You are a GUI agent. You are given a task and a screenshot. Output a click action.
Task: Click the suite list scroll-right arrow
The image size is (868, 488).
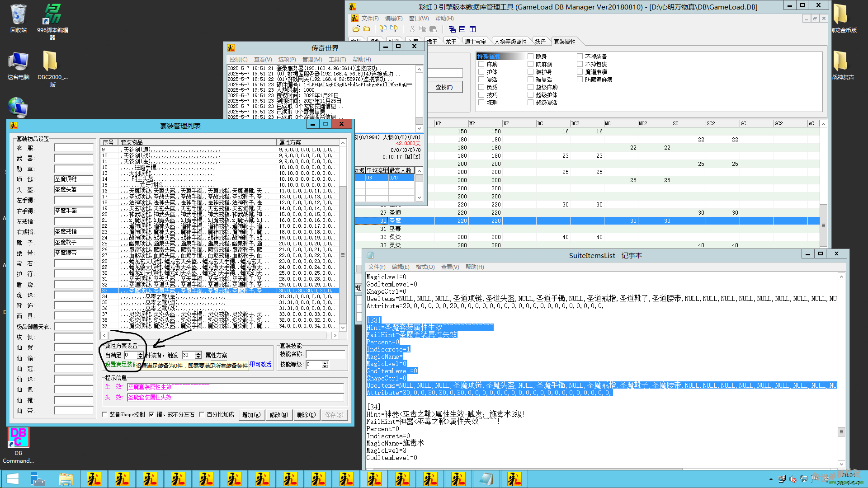[335, 335]
